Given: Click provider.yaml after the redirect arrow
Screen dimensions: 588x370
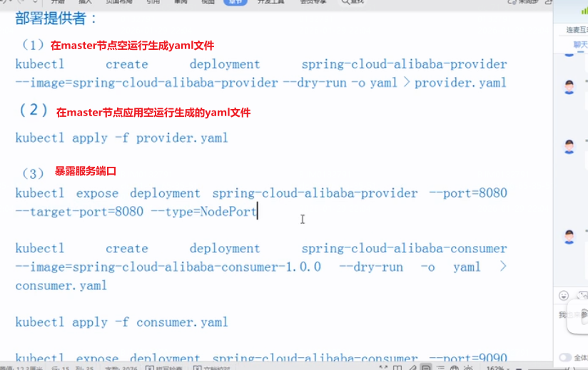Looking at the screenshot, I should tap(460, 83).
